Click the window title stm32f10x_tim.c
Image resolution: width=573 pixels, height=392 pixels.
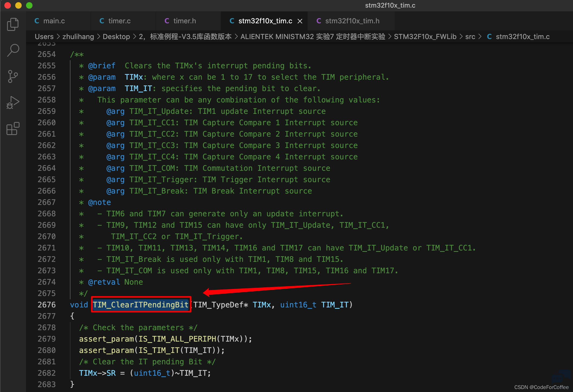click(390, 5)
